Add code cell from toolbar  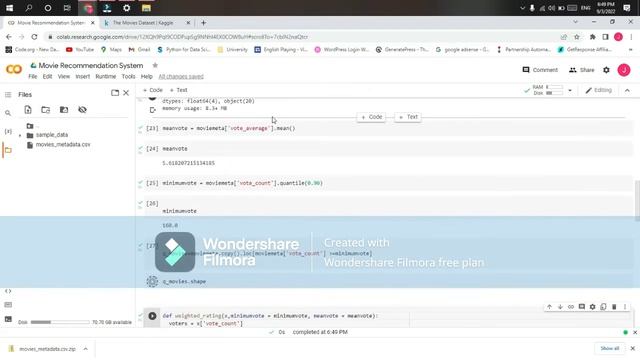coord(153,90)
